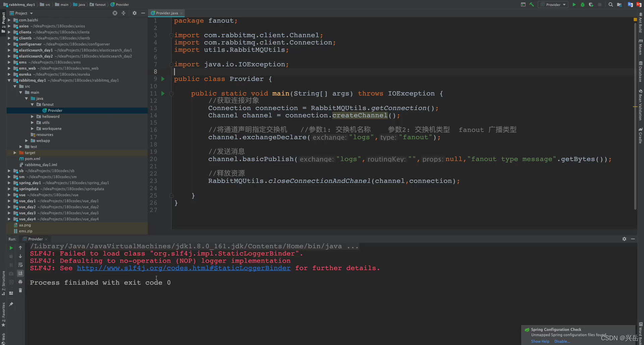Click the down arrow in the Run panel
Image resolution: width=644 pixels, height=345 pixels.
pos(20,256)
